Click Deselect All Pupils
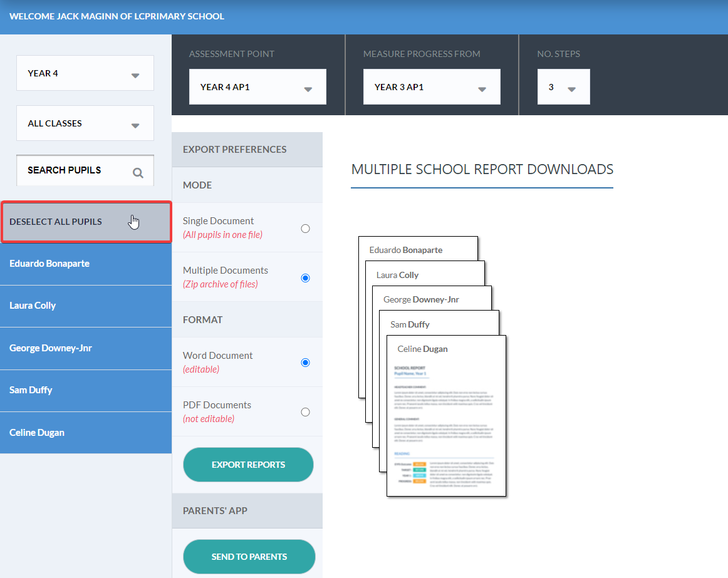Screen dimensions: 728x578 click(86, 222)
